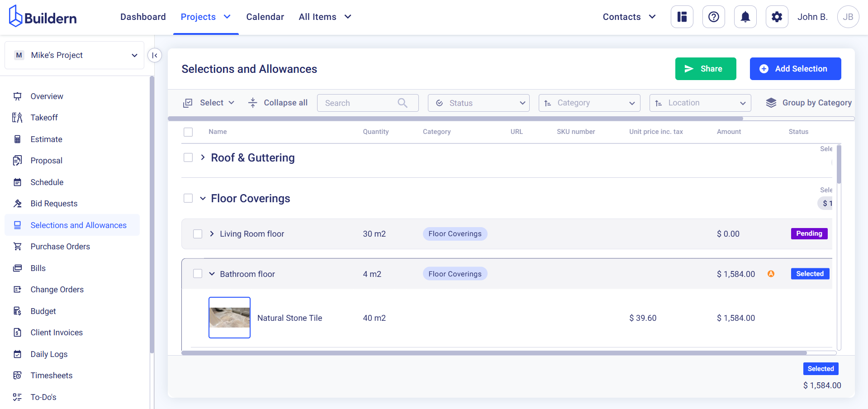This screenshot has height=409, width=868.
Task: Open the Status filter dropdown
Action: pyautogui.click(x=478, y=103)
